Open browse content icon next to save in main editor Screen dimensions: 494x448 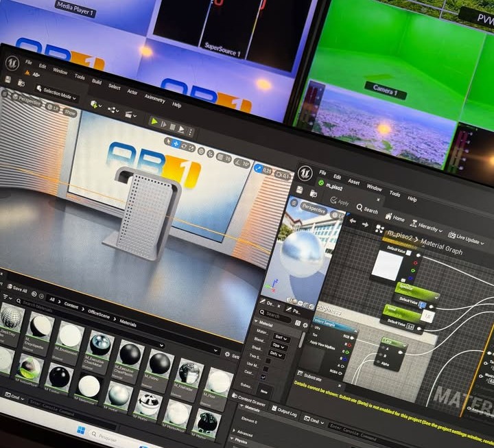(x=21, y=83)
